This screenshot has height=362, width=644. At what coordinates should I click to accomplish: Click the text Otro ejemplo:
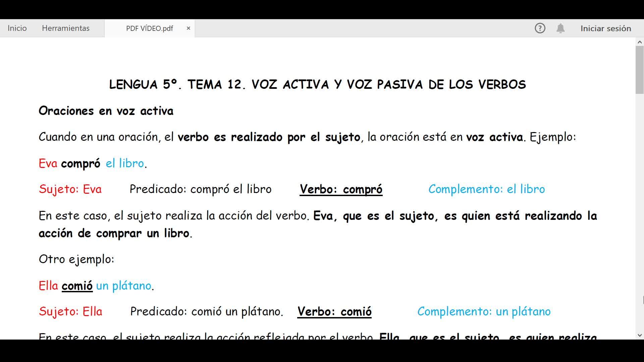click(x=76, y=259)
